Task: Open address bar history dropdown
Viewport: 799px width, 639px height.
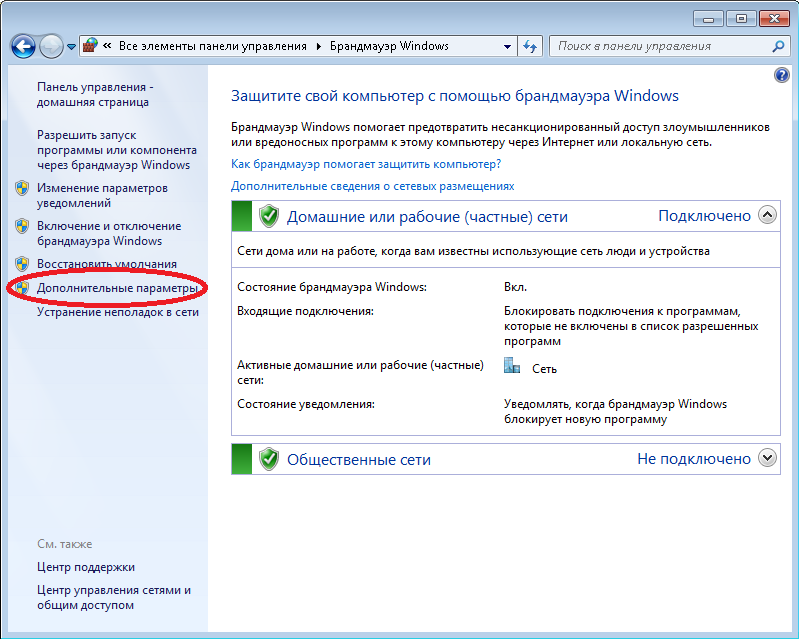Action: click(x=507, y=46)
